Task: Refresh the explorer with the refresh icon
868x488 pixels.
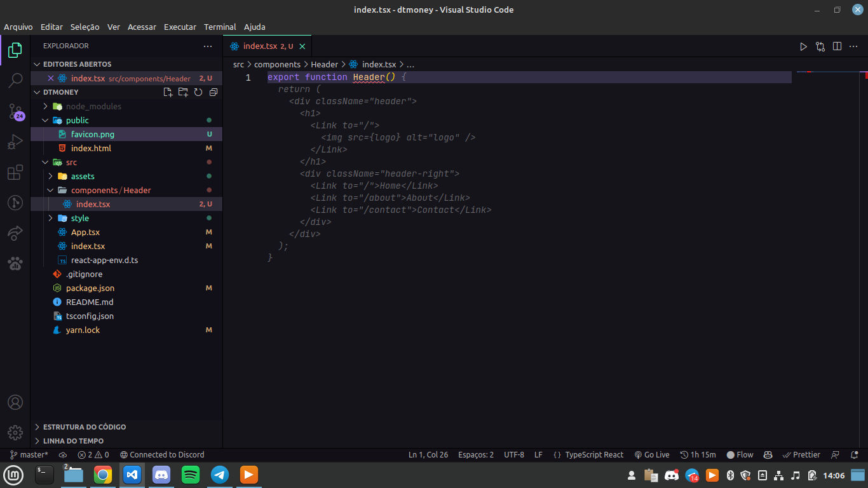Action: click(198, 92)
